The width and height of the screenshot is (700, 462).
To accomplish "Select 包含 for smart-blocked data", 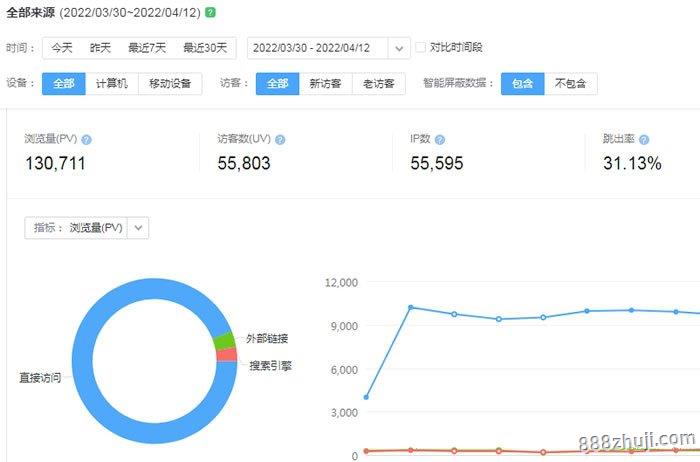I will pyautogui.click(x=522, y=84).
